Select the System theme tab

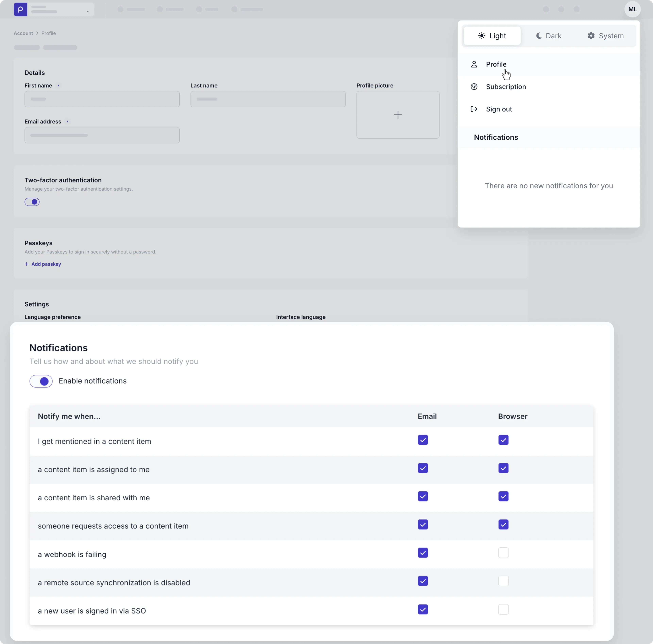click(605, 36)
